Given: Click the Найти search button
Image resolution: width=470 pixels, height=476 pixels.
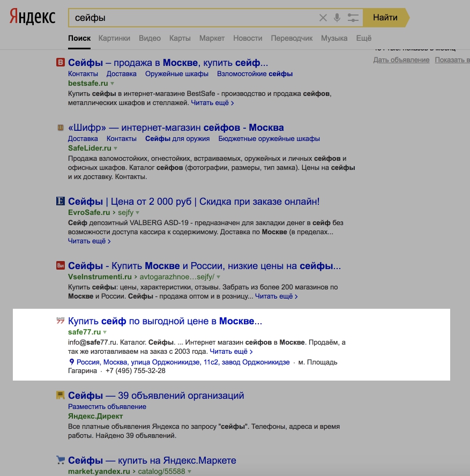Looking at the screenshot, I should coord(385,18).
